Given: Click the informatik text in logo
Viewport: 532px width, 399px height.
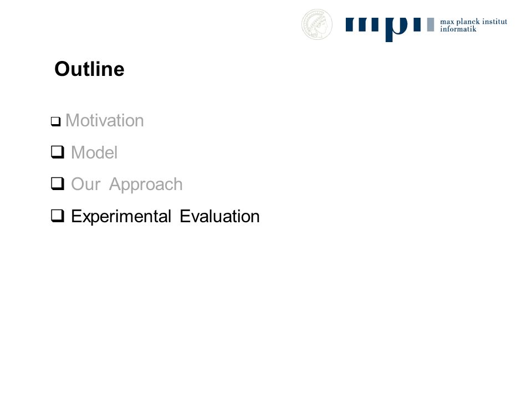Looking at the screenshot, I should click(x=458, y=29).
